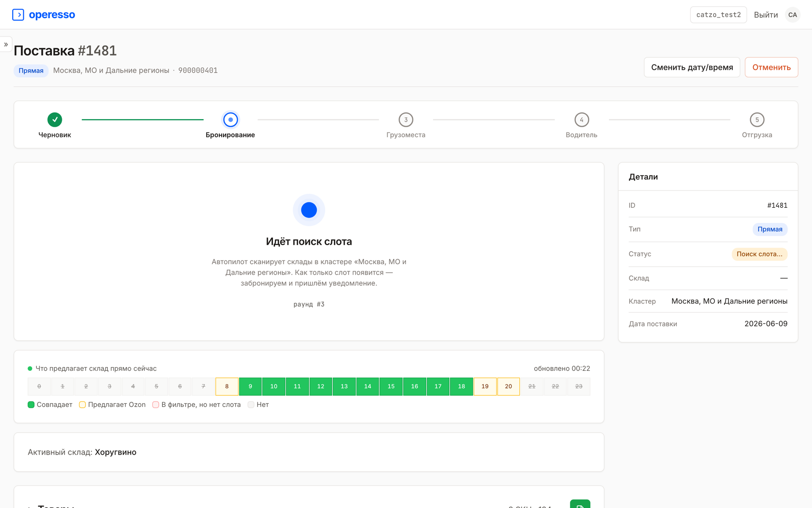Click unavailable hour slot 6
812x508 pixels.
pyautogui.click(x=180, y=387)
